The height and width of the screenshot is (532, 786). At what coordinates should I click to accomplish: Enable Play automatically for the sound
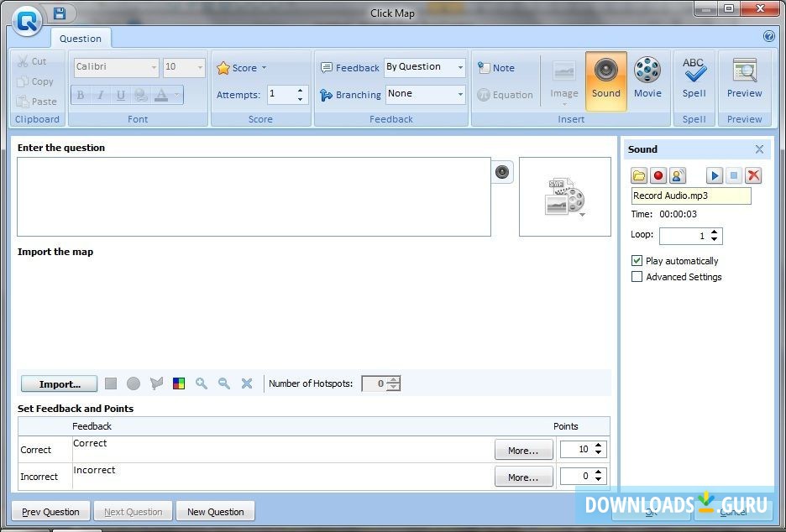tap(637, 260)
